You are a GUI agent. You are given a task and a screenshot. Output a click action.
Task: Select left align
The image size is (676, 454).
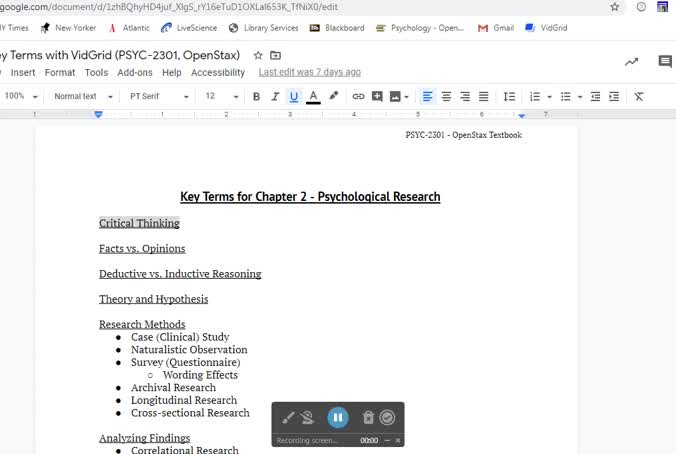pyautogui.click(x=427, y=96)
